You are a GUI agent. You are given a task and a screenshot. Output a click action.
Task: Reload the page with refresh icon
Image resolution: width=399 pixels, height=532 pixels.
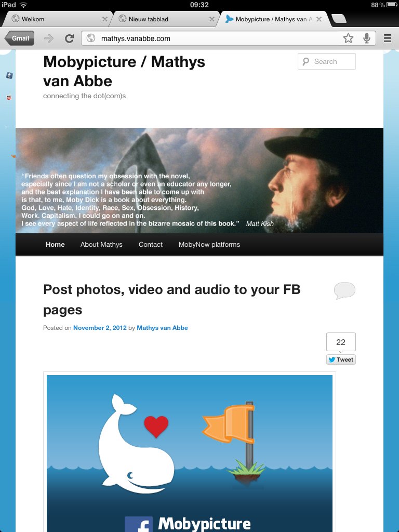(x=70, y=38)
